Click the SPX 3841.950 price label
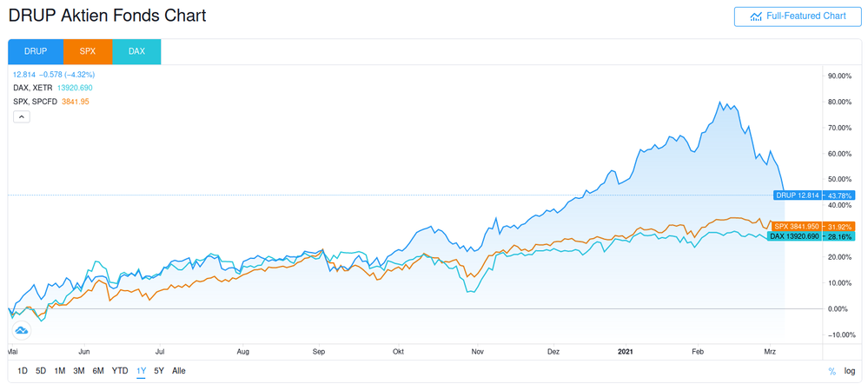The height and width of the screenshot is (384, 868). [x=795, y=226]
